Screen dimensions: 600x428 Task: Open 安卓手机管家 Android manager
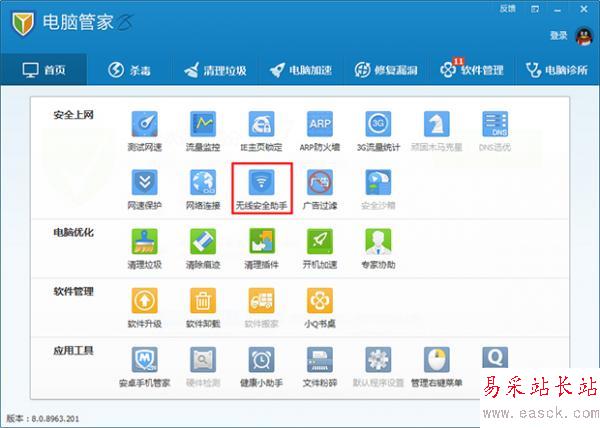145,367
